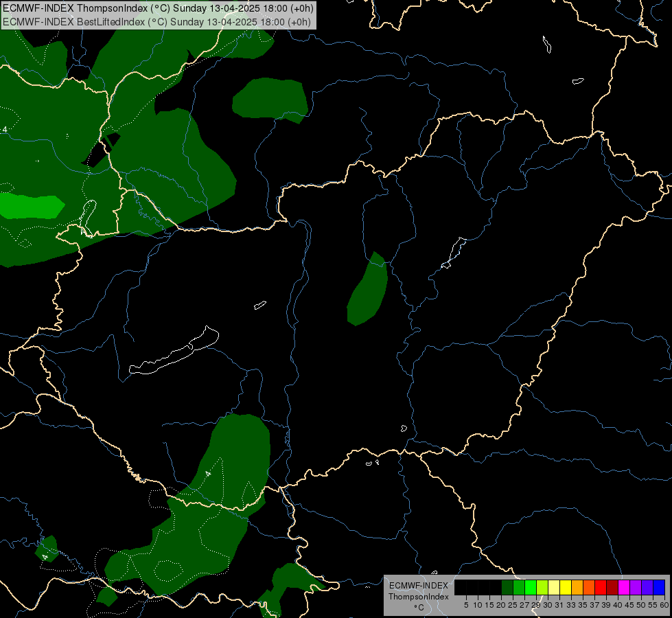672x618 pixels.
Task: Click the legend scale value 60
Action: [x=664, y=605]
